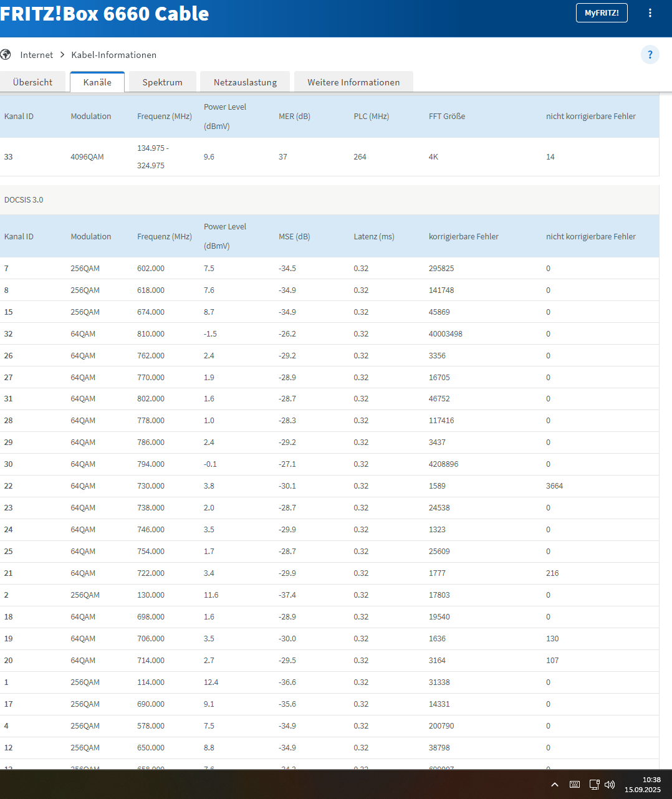Click the FFT Größe value 4K

pos(433,157)
